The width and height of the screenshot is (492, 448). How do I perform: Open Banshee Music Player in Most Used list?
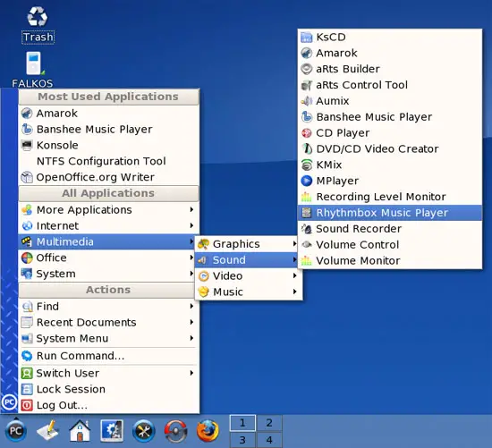click(108, 130)
